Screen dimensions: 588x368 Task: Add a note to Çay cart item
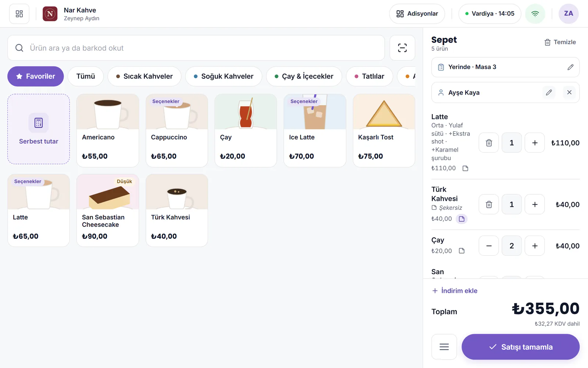[x=462, y=251]
